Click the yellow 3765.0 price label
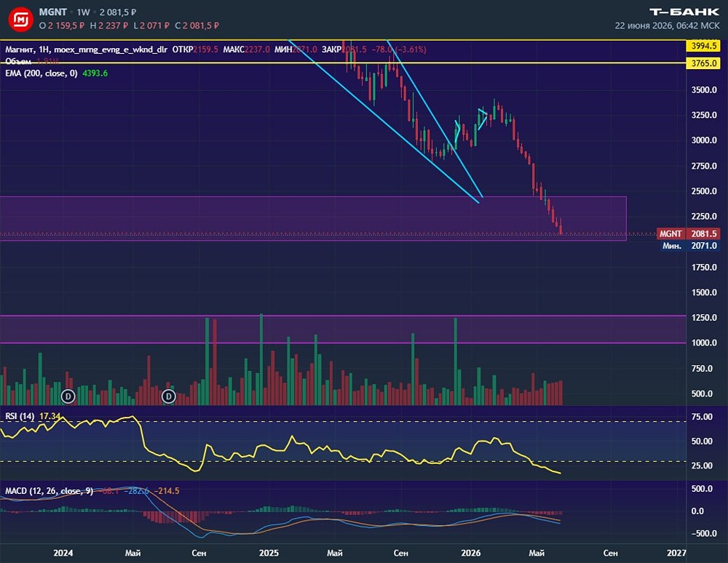 tap(704, 63)
